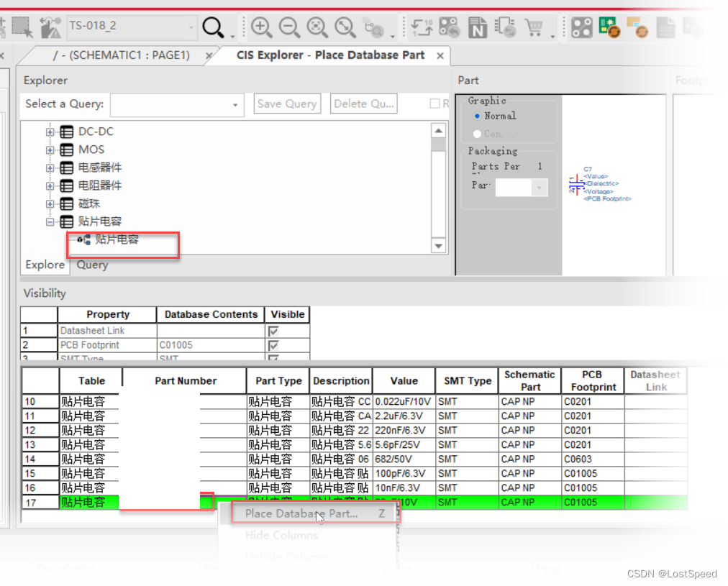
Task: Click the Delete Query button
Action: coord(363,104)
